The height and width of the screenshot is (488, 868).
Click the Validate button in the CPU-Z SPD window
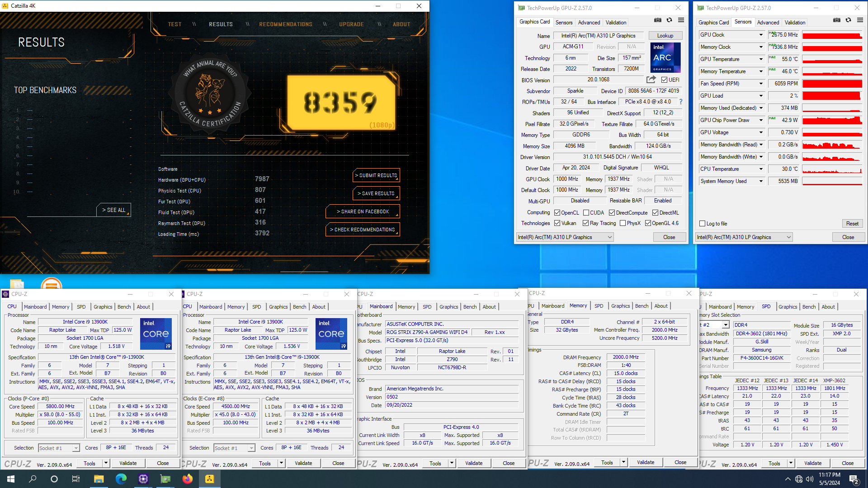[813, 463]
